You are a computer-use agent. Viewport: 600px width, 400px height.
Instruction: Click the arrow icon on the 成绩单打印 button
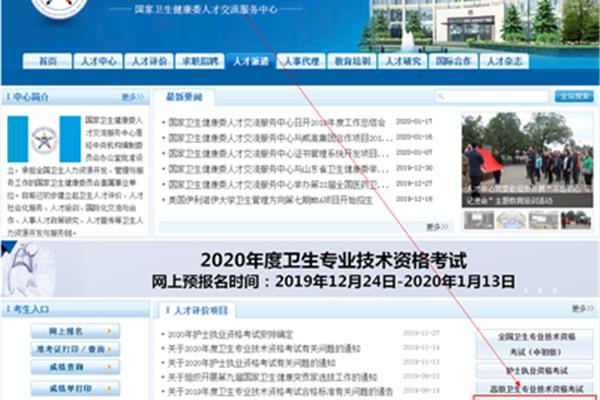pos(110,389)
